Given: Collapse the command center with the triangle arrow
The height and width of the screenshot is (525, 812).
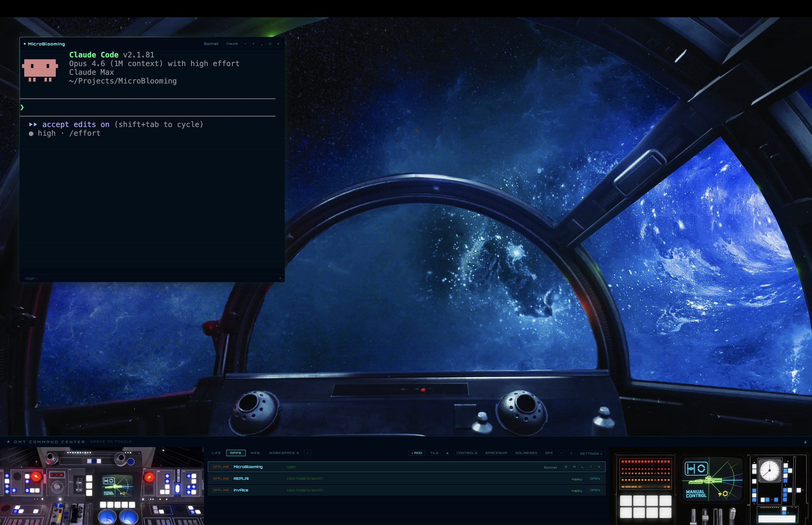Looking at the screenshot, I should click(805, 441).
